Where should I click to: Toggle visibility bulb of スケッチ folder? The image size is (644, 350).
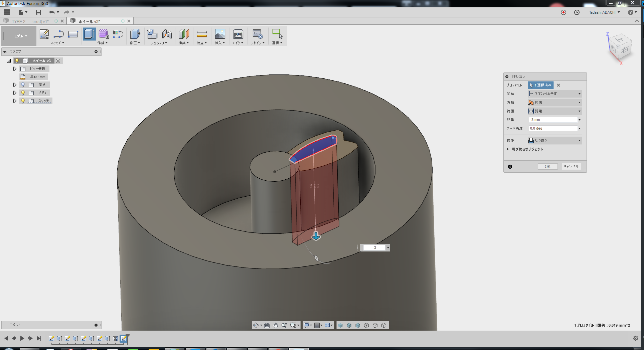(x=23, y=101)
